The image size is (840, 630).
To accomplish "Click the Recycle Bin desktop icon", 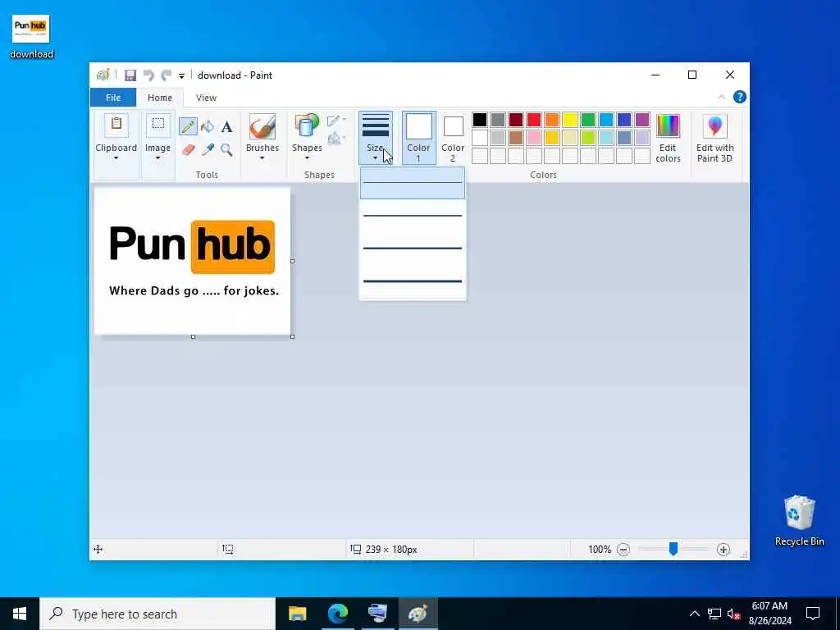I will coord(799,520).
